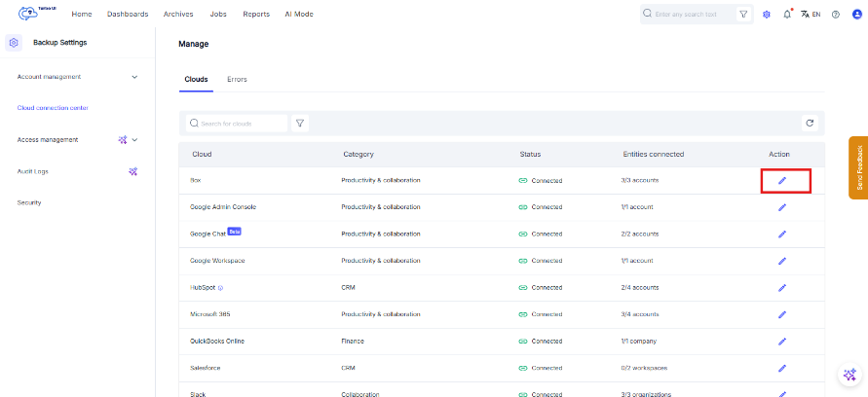Click Send Feedback button
This screenshot has width=868, height=397.
pos(858,167)
